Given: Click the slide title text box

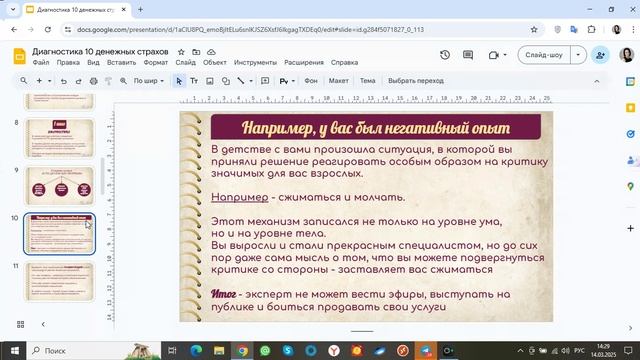Looking at the screenshot, I should 376,127.
